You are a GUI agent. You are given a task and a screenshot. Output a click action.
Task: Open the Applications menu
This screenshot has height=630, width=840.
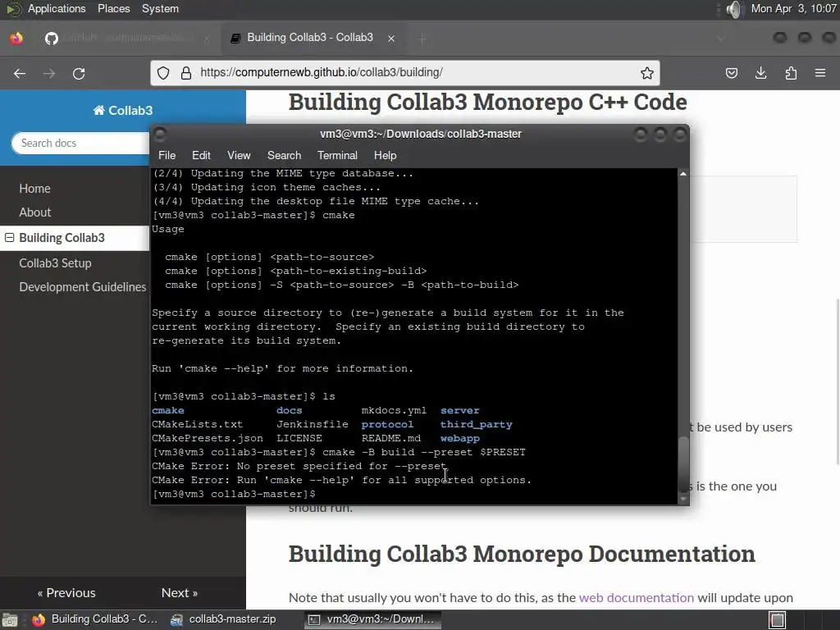[x=57, y=8]
